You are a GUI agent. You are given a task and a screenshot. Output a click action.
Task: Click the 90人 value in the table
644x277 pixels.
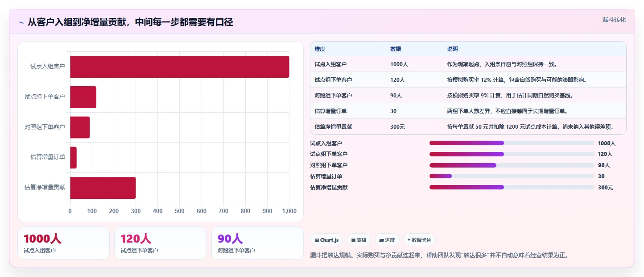396,96
